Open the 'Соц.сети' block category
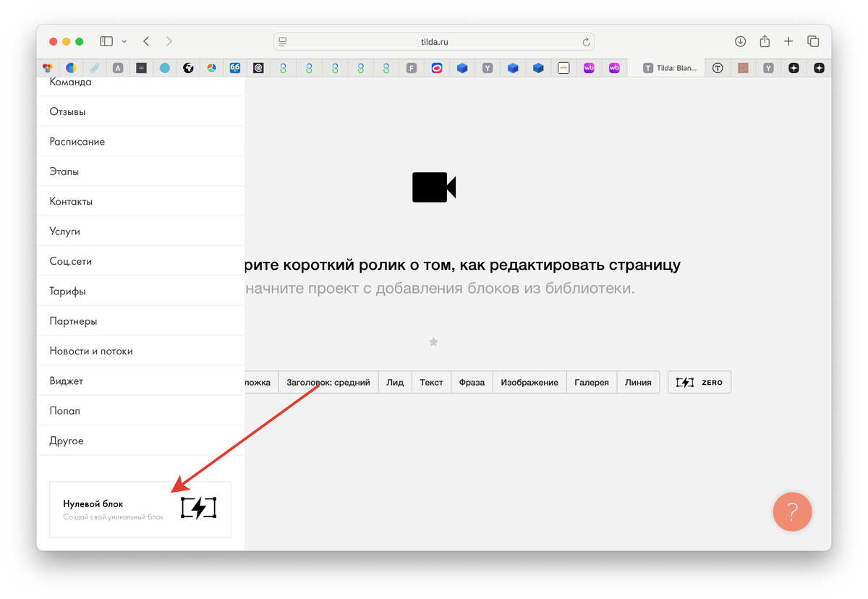The height and width of the screenshot is (599, 868). (x=140, y=261)
